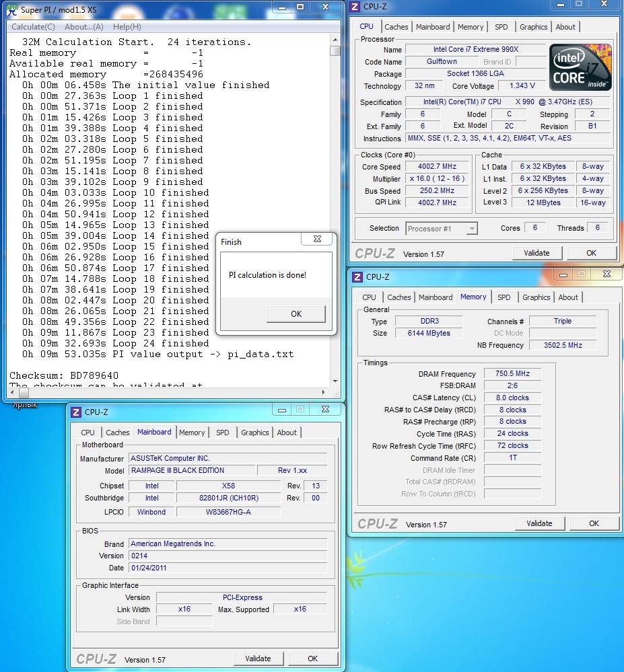The width and height of the screenshot is (624, 672).
Task: Select Graphics tab in Mainboard CPU-Z window
Action: point(254,433)
